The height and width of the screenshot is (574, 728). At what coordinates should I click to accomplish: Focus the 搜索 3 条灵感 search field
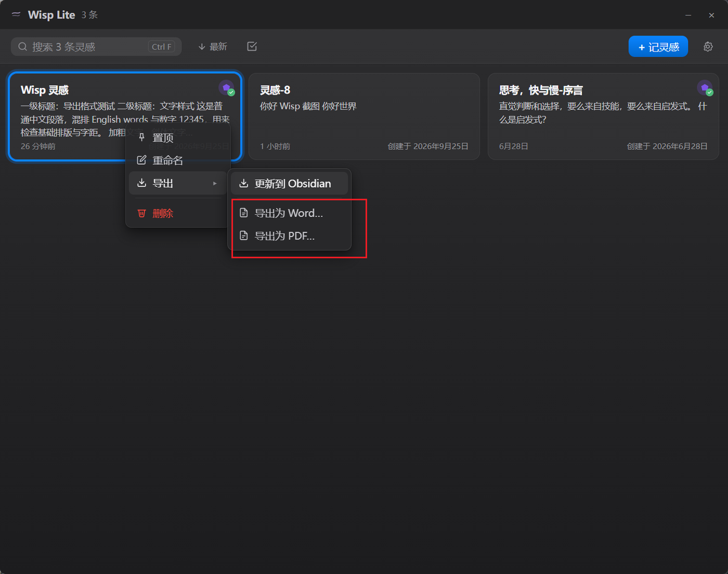tap(96, 47)
